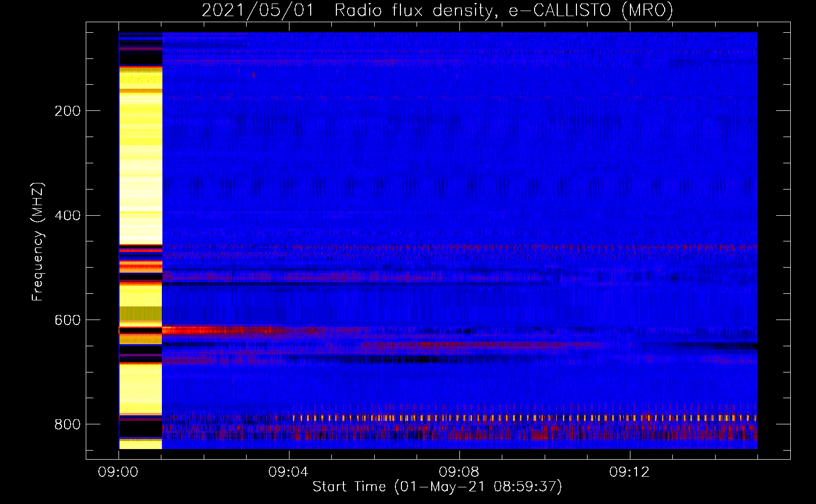Click the 09:04 time tick label
This screenshot has width=816, height=504.
(x=289, y=472)
